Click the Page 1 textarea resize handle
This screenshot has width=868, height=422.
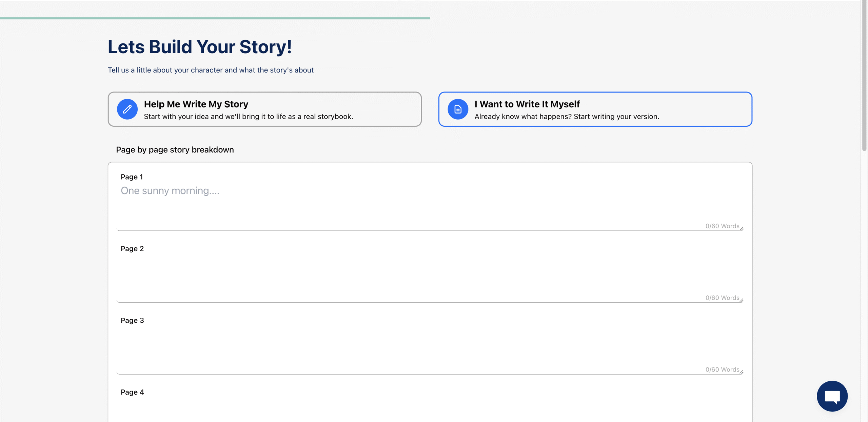[x=742, y=229]
